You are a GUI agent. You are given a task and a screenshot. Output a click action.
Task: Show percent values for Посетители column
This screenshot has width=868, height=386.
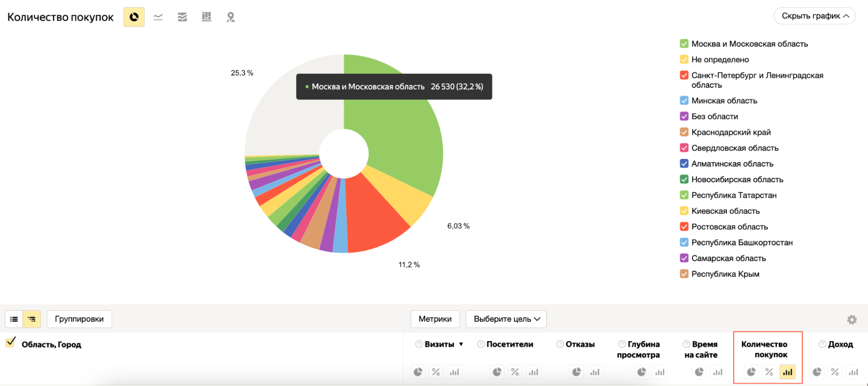515,372
